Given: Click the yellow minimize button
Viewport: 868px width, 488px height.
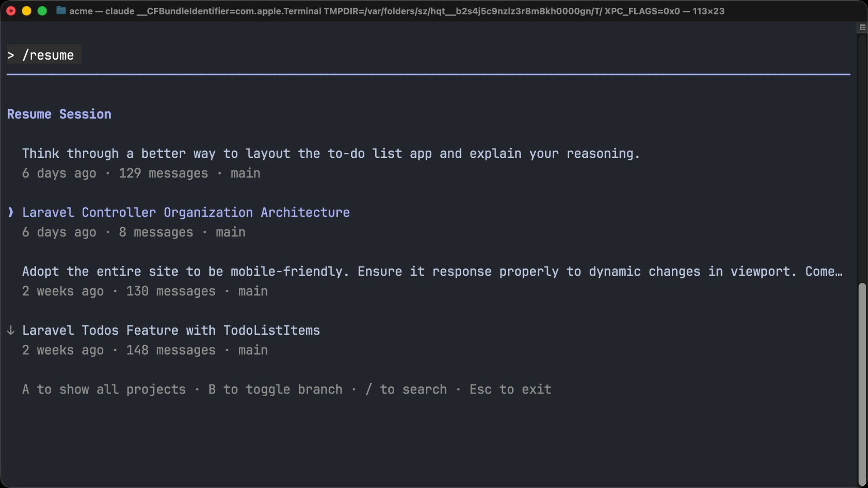Looking at the screenshot, I should pyautogui.click(x=27, y=10).
